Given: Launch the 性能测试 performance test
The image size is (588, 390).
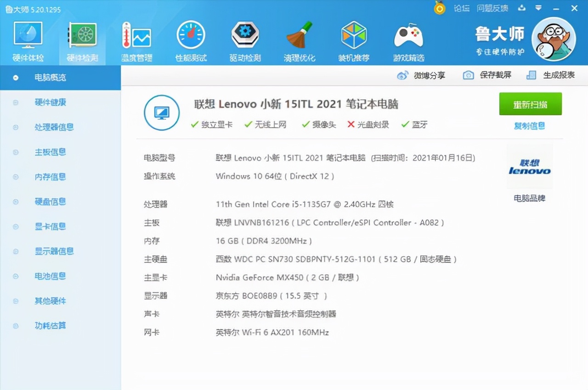Looking at the screenshot, I should pos(191,40).
